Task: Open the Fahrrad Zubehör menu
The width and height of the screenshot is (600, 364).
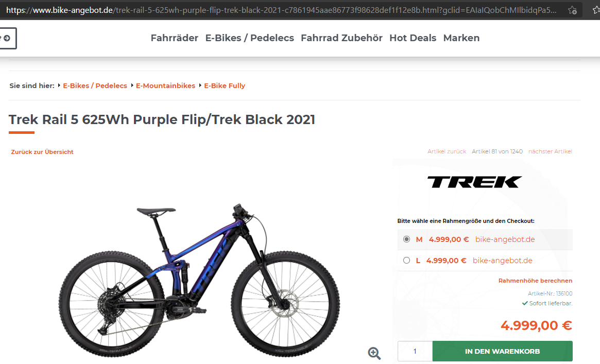Action: point(341,38)
